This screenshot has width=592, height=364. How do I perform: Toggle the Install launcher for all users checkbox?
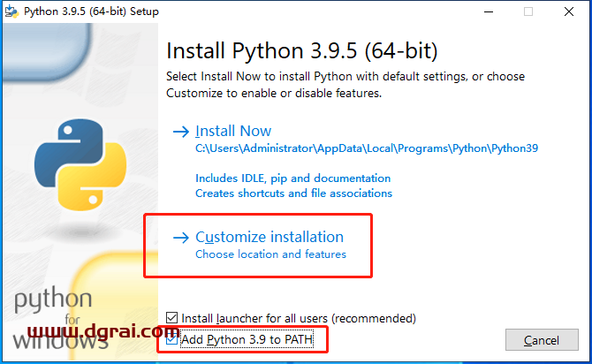tap(172, 318)
